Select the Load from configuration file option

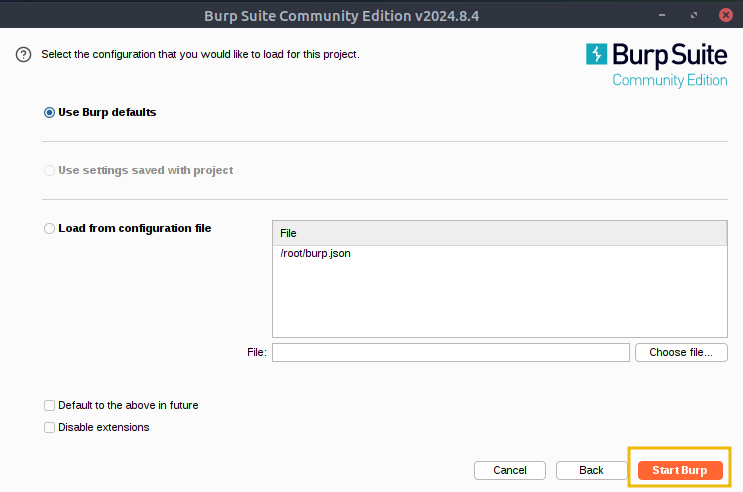(x=49, y=228)
